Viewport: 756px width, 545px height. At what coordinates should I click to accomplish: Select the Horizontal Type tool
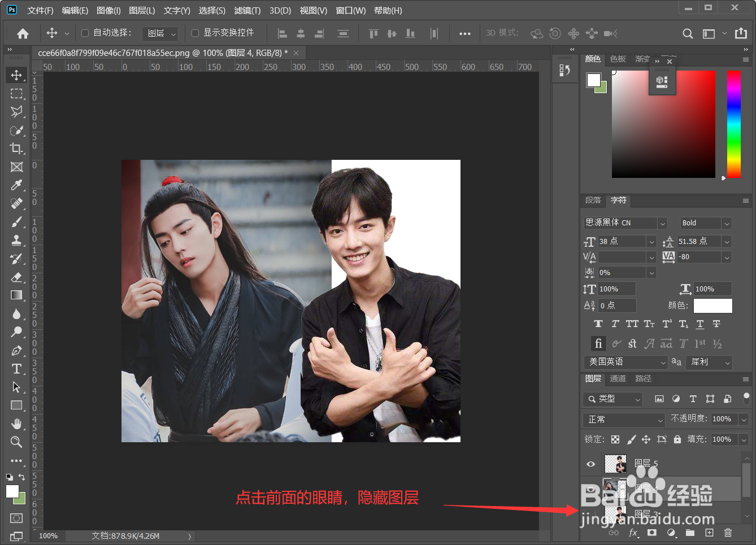[x=16, y=369]
